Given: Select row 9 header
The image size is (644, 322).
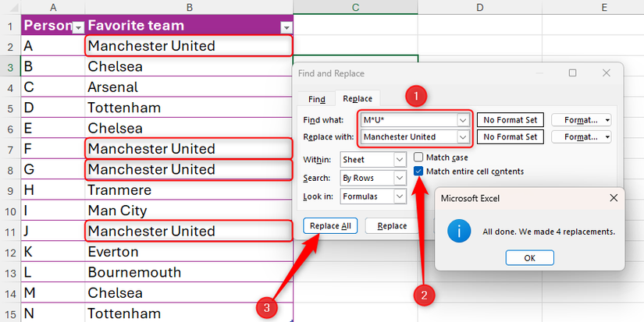Looking at the screenshot, I should point(10,190).
